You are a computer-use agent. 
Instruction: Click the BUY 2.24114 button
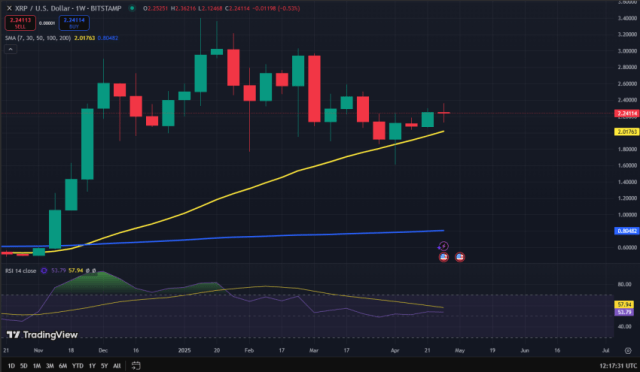(74, 23)
